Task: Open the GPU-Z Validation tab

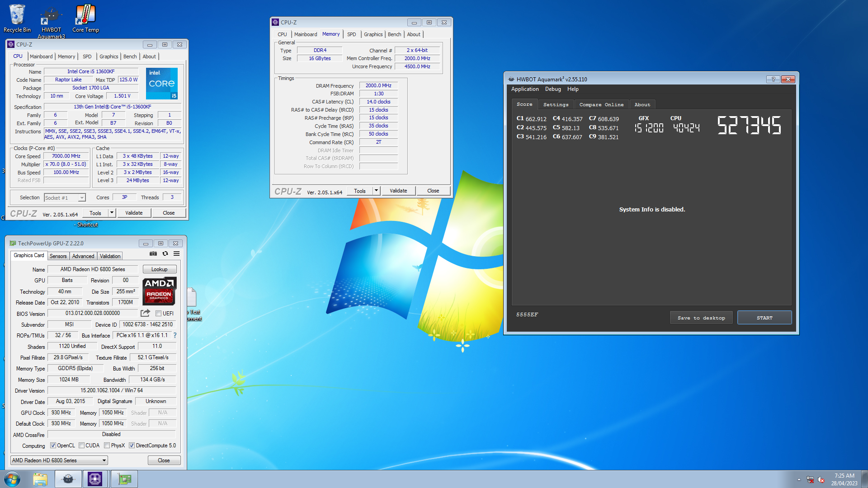Action: 110,256
